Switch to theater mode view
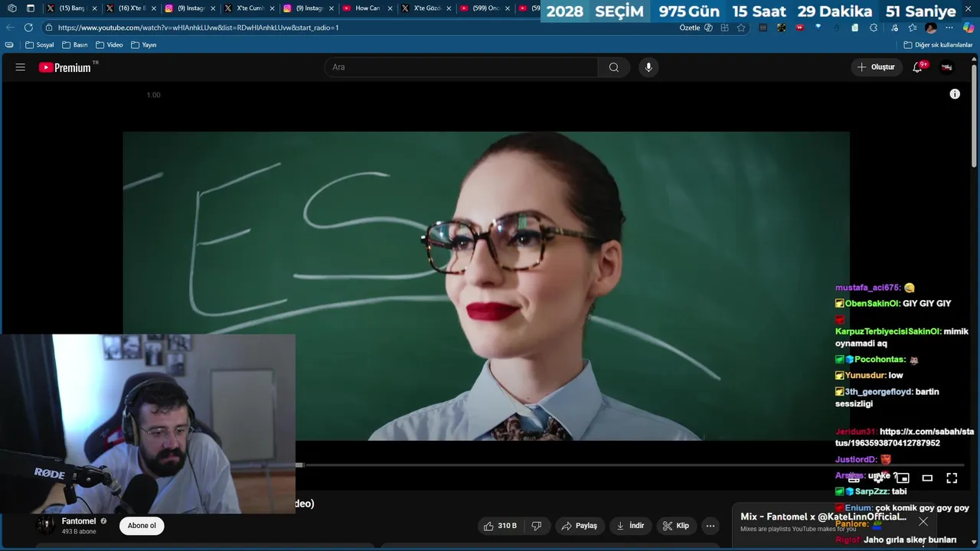The height and width of the screenshot is (551, 980). pyautogui.click(x=927, y=478)
